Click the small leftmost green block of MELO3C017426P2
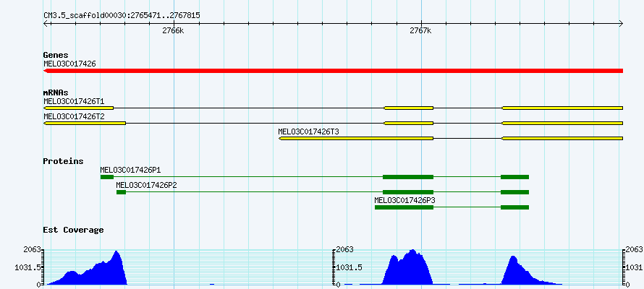This screenshot has height=289, width=644. click(121, 192)
